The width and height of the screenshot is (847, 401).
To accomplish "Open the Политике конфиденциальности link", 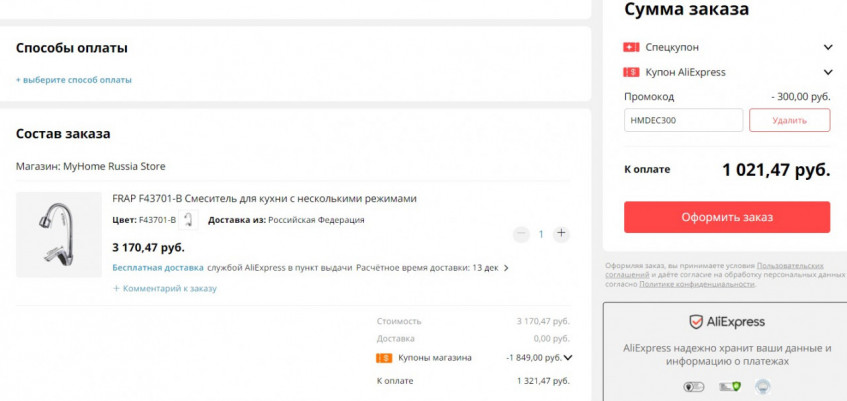I will (697, 284).
